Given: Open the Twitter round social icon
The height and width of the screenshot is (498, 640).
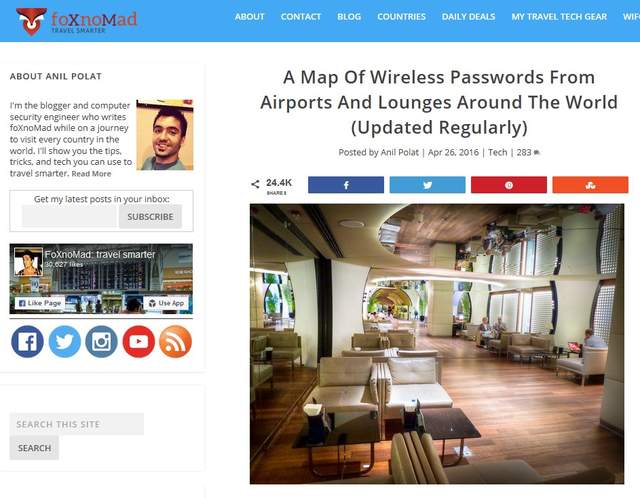Looking at the screenshot, I should point(64,342).
